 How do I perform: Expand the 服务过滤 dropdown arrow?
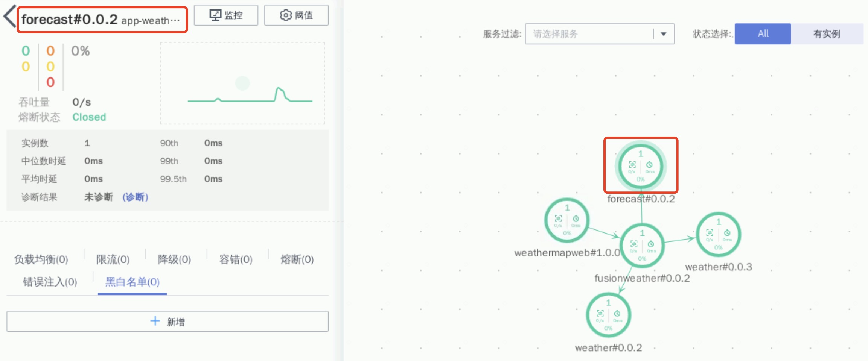[x=664, y=34]
